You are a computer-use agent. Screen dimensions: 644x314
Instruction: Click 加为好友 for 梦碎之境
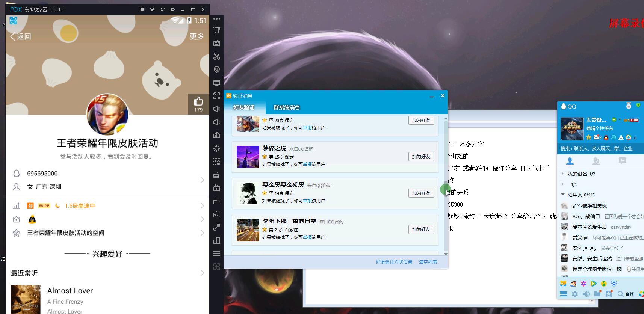(421, 157)
